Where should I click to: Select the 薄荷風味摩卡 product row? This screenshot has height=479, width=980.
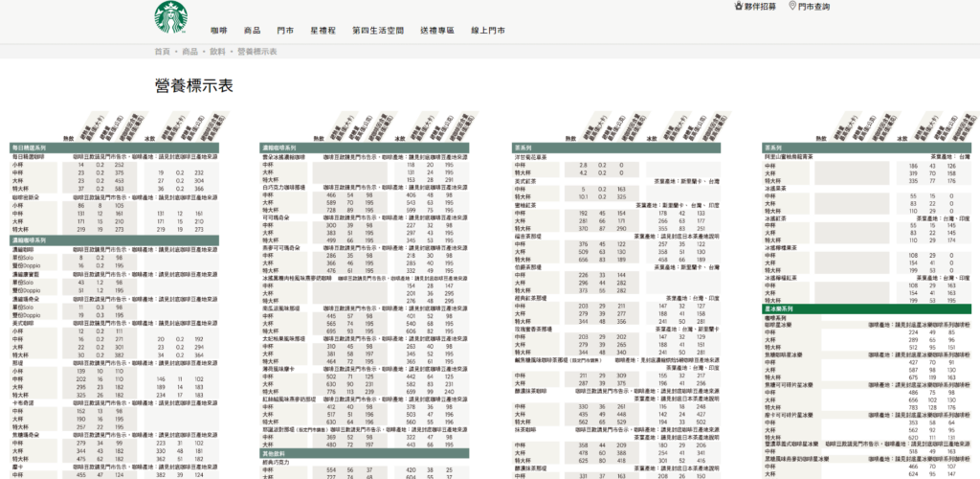click(365, 369)
